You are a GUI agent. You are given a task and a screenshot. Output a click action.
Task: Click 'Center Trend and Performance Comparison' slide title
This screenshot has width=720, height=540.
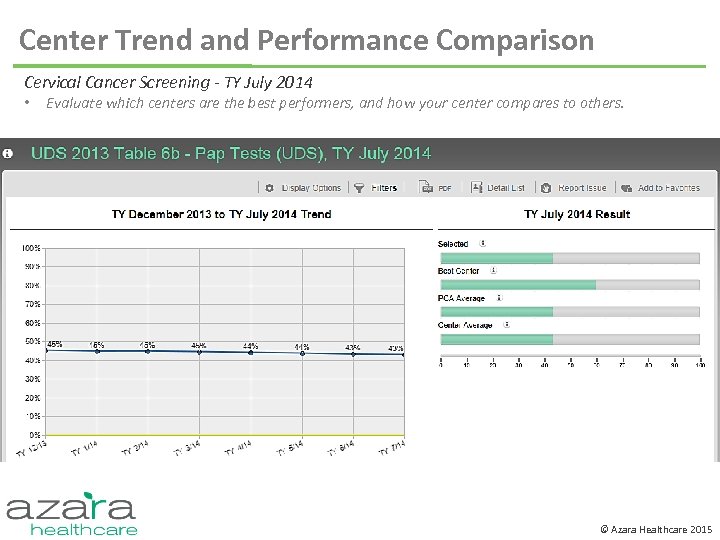306,40
